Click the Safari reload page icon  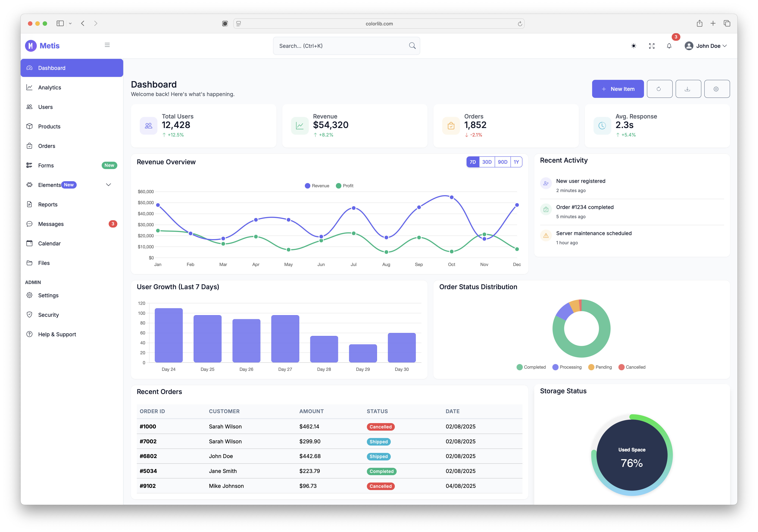point(520,23)
